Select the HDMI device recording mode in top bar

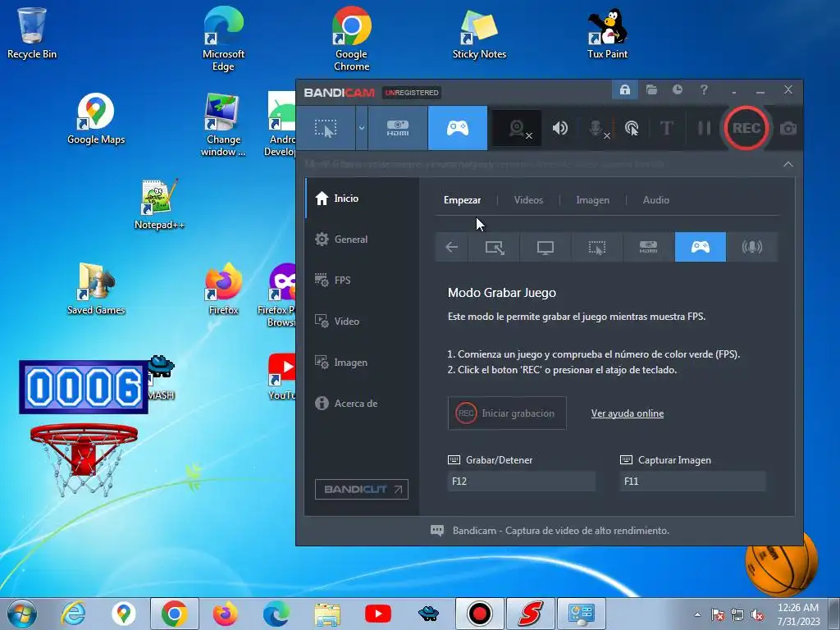pos(398,128)
